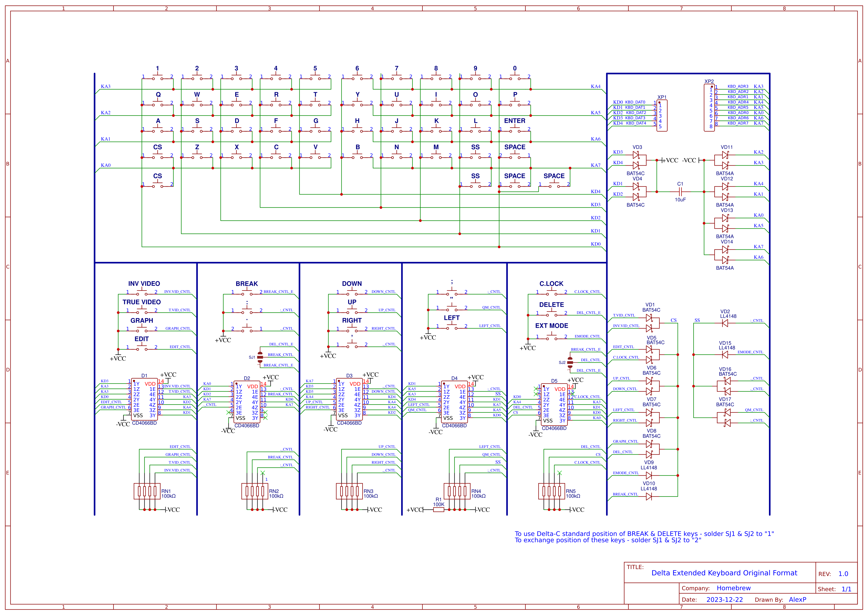This screenshot has width=868, height=615.
Task: Select solder jumper SJ2 symbol
Action: tap(570, 362)
